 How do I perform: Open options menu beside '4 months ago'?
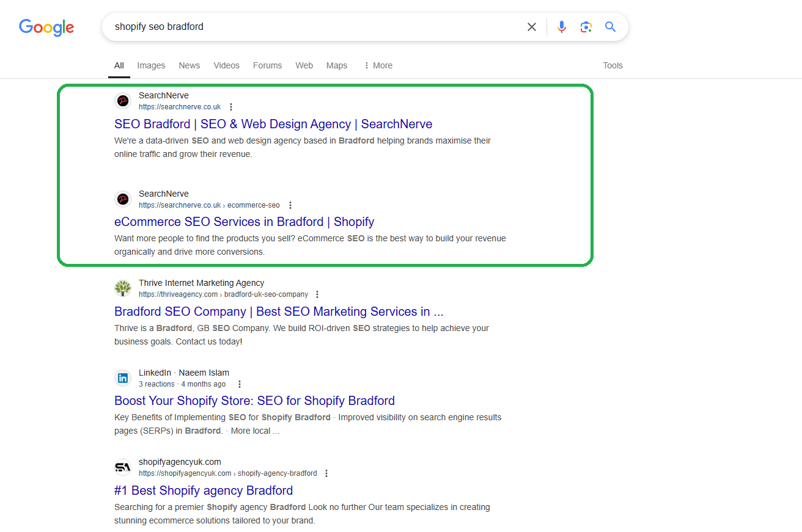(240, 384)
